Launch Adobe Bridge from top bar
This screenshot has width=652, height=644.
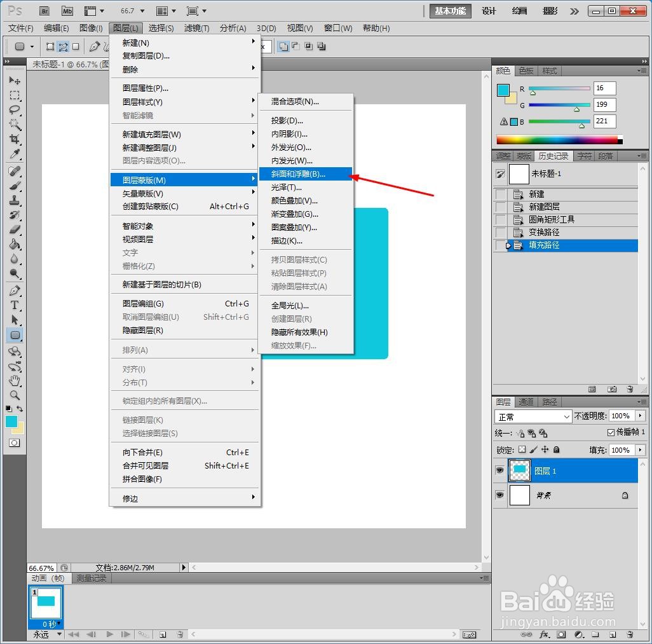(x=44, y=11)
